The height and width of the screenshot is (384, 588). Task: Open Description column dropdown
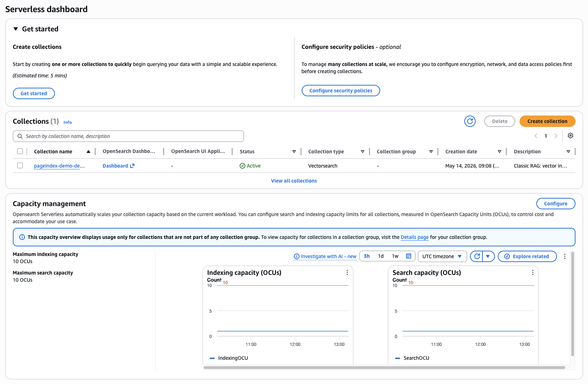click(x=568, y=152)
